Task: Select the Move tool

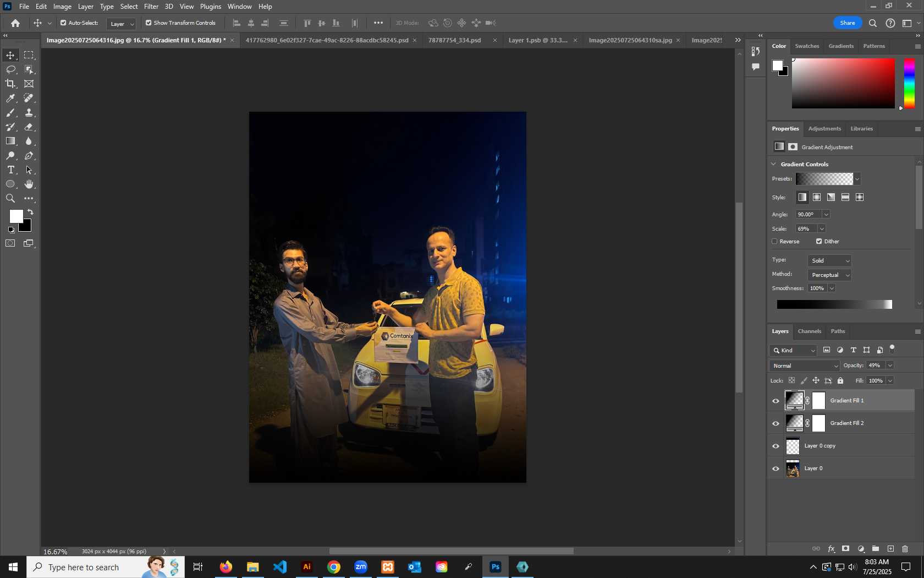Action: tap(10, 55)
